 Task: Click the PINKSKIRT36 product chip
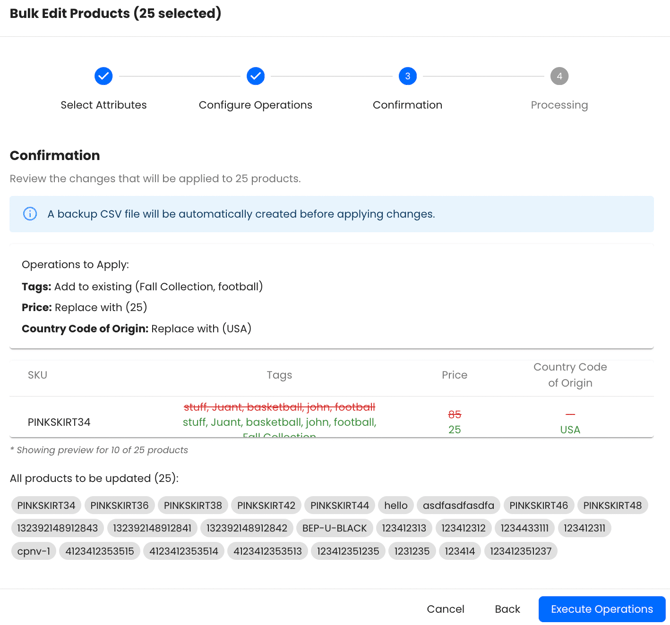click(119, 506)
